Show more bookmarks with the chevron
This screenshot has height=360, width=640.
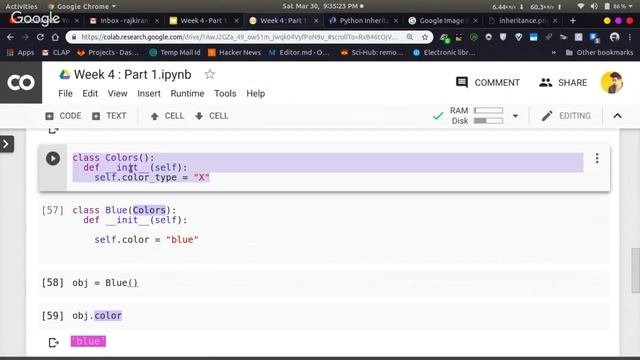click(x=553, y=52)
